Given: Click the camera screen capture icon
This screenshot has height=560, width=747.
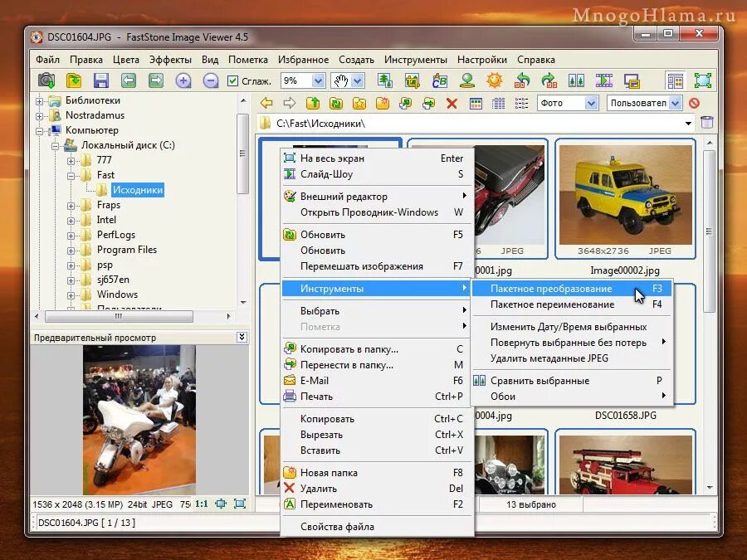Looking at the screenshot, I should [x=46, y=80].
